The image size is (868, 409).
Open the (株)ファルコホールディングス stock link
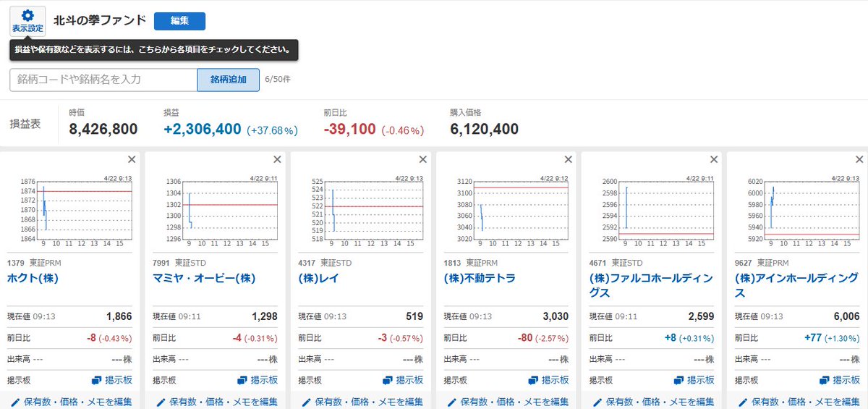652,285
